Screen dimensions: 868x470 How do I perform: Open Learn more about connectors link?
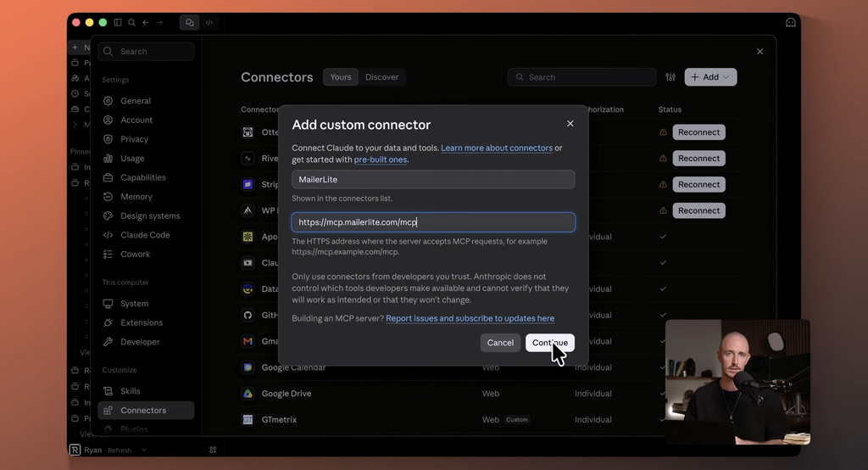(497, 148)
